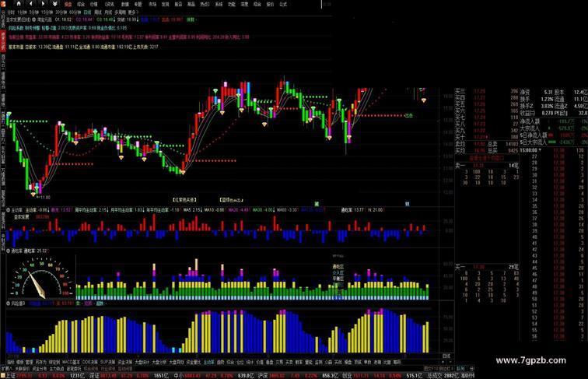Select the 60分钟 period tab

point(75,12)
